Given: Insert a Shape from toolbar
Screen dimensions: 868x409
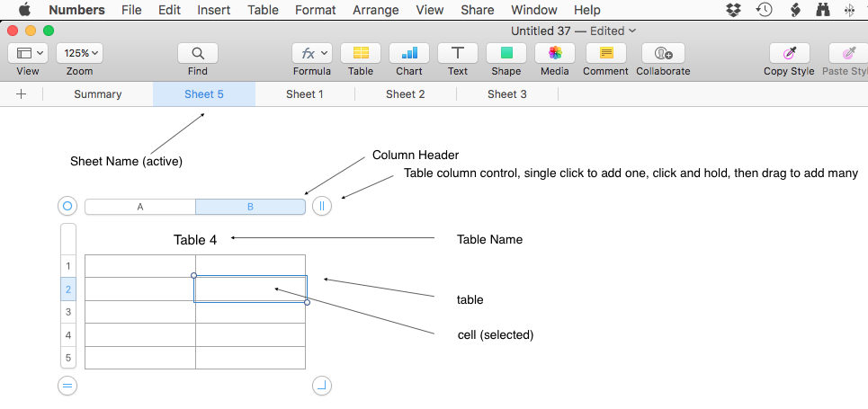Looking at the screenshot, I should coord(506,53).
